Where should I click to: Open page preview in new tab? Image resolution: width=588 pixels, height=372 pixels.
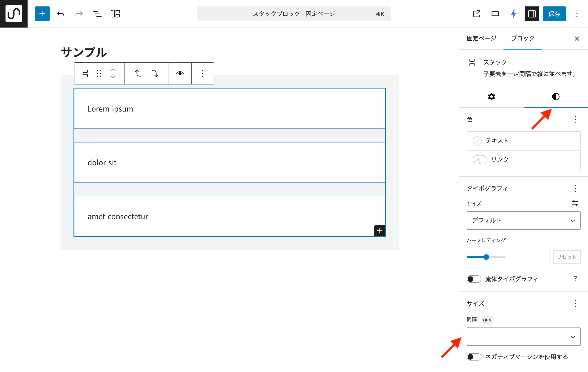[477, 14]
